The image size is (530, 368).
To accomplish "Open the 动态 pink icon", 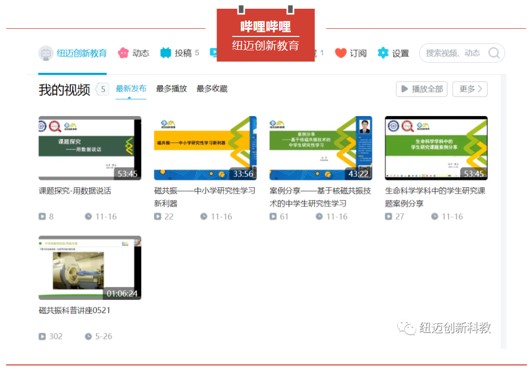I will [x=123, y=53].
